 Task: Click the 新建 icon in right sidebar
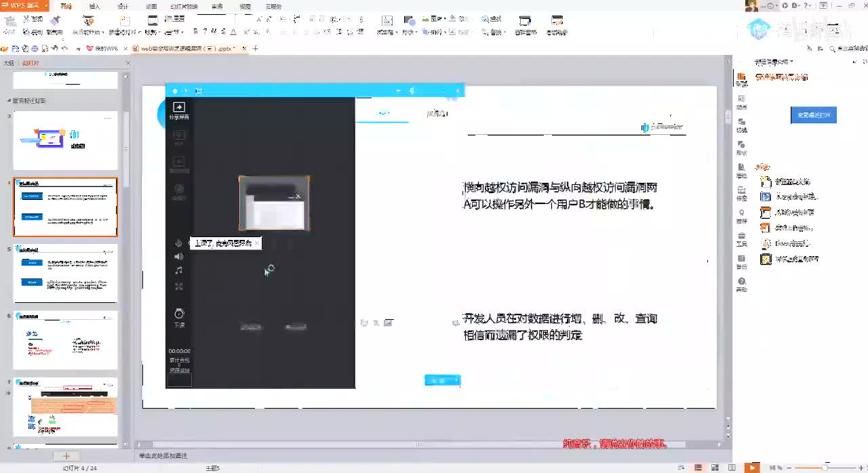click(x=742, y=80)
